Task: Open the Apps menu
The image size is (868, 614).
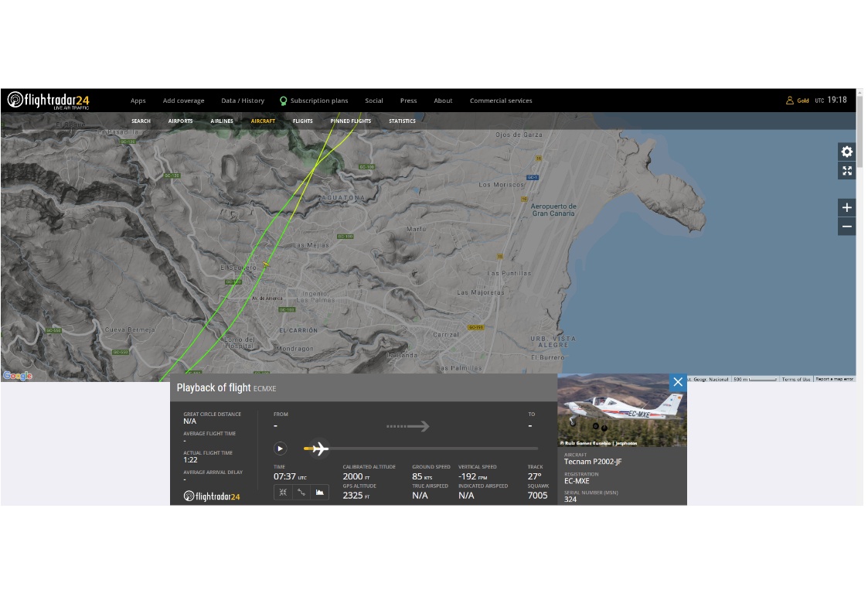Action: coord(138,101)
